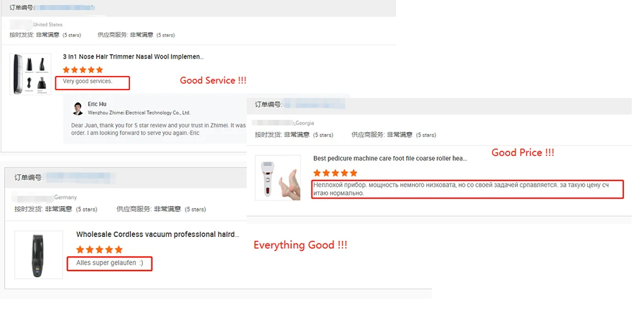Click the Eric Hu seller name

[x=97, y=104]
